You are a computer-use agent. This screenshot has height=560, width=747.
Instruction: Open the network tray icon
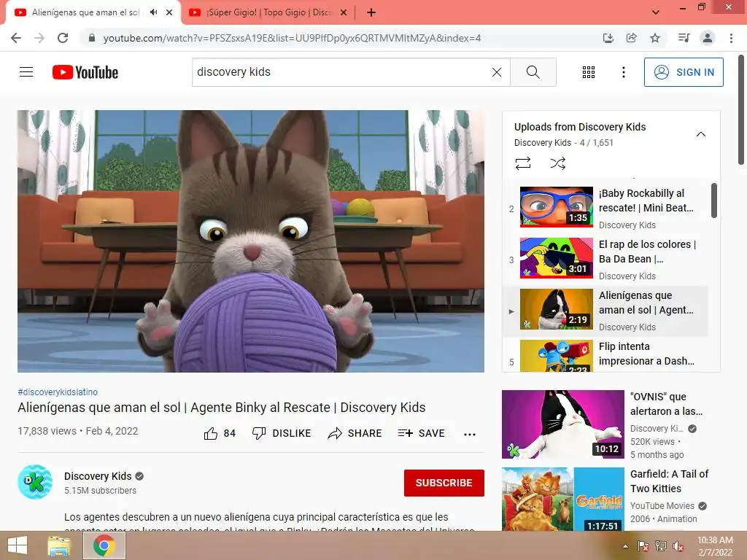coord(660,546)
